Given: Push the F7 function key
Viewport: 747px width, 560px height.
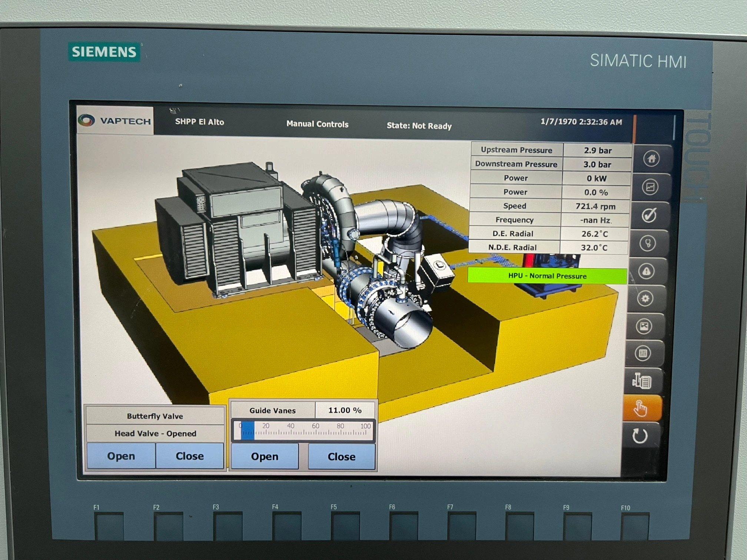Looking at the screenshot, I should 462,526.
